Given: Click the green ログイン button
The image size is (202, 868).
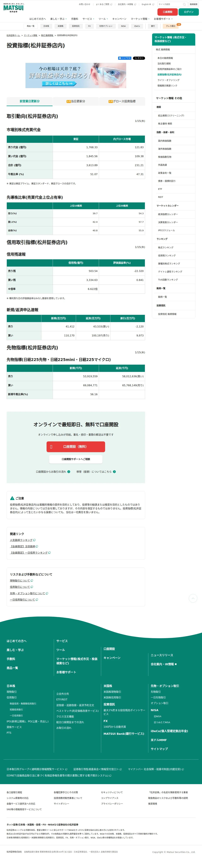Looking at the screenshot, I should coord(189,12).
